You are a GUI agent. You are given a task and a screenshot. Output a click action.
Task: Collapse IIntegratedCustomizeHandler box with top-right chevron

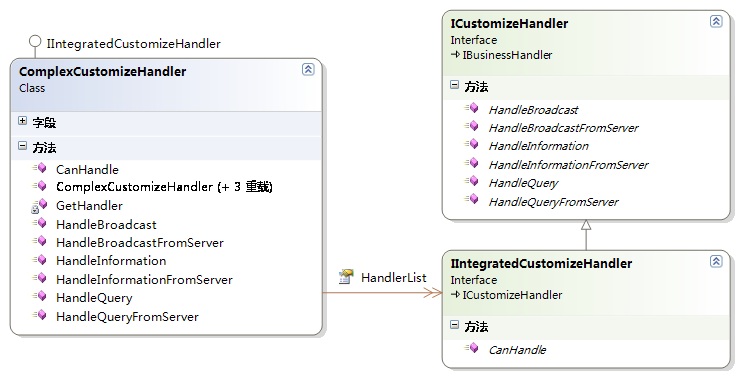[x=716, y=261]
